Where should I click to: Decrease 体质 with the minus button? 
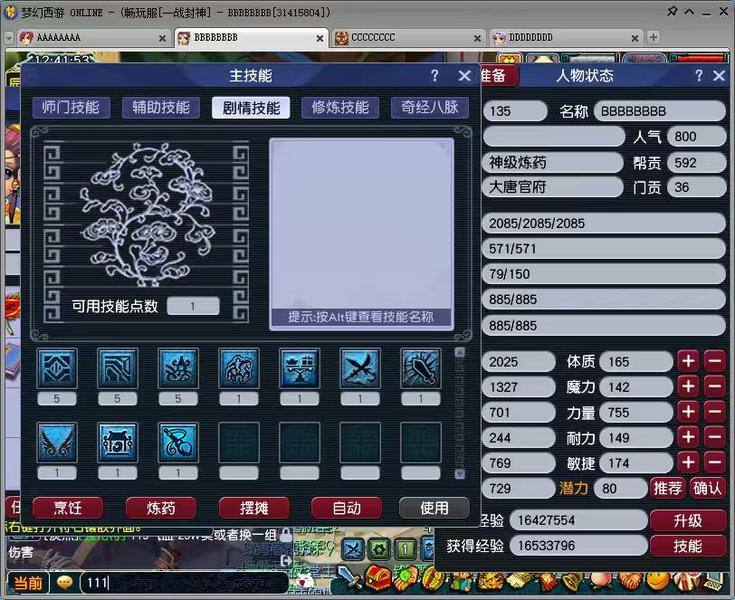[715, 361]
